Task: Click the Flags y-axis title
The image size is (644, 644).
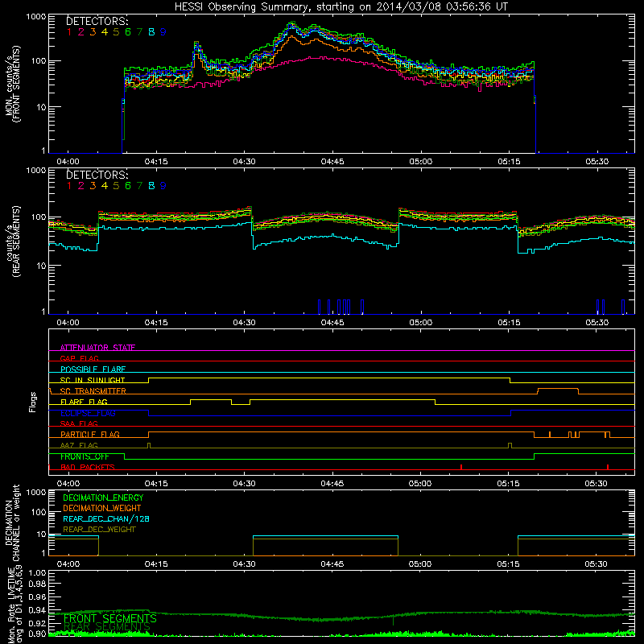Action: tap(33, 402)
